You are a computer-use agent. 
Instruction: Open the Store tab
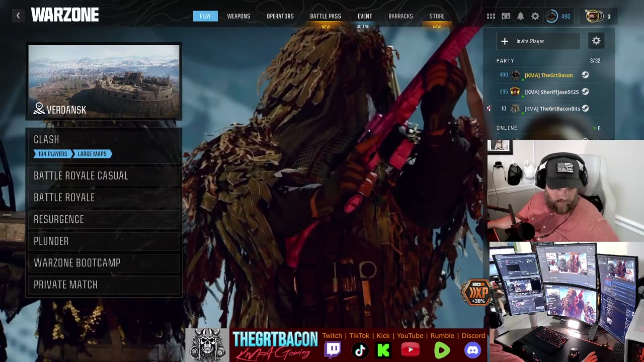coord(437,16)
